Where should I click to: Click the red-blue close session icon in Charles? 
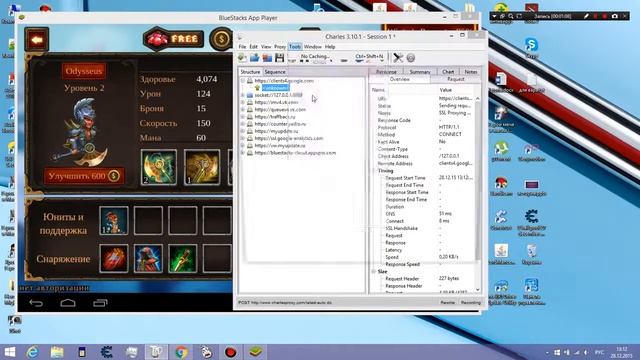pos(267,58)
